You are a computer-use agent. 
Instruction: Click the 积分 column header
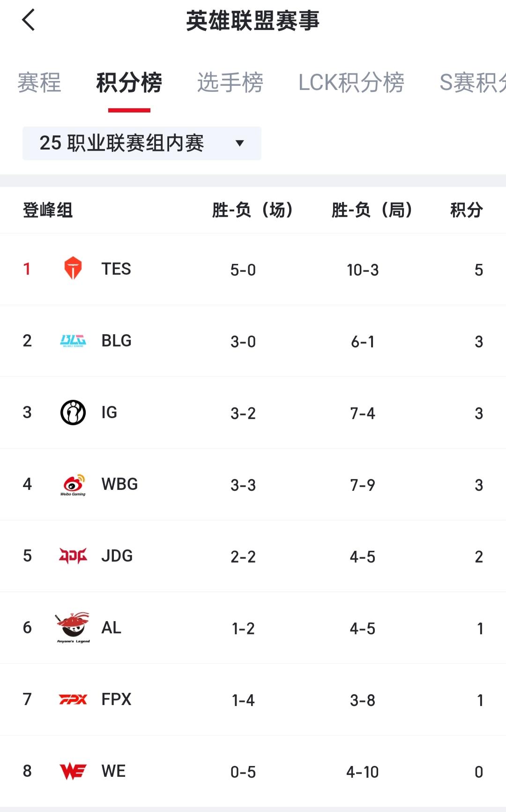point(466,210)
